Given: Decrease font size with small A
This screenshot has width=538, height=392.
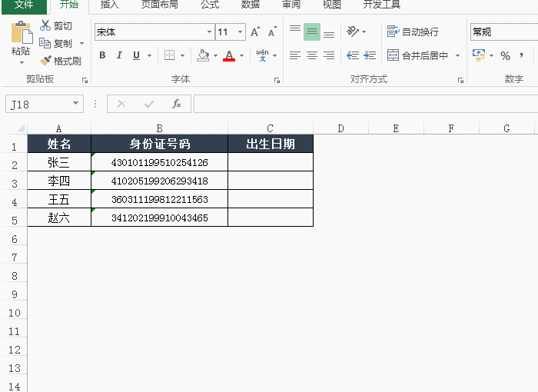Looking at the screenshot, I should (x=272, y=32).
